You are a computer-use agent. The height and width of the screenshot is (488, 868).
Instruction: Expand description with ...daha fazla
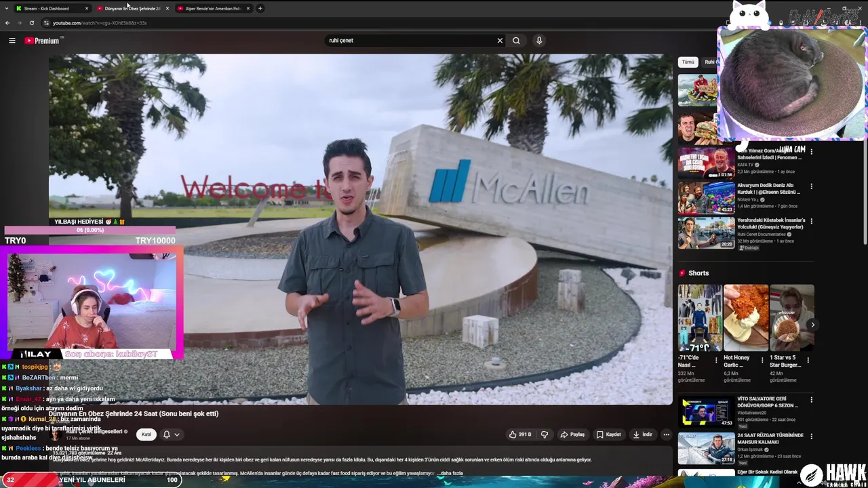pyautogui.click(x=452, y=473)
